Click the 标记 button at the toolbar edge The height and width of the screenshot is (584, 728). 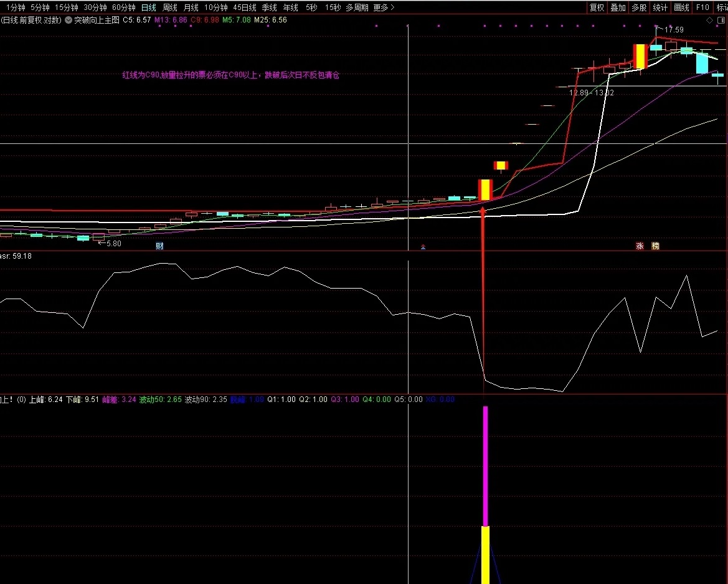click(x=722, y=7)
